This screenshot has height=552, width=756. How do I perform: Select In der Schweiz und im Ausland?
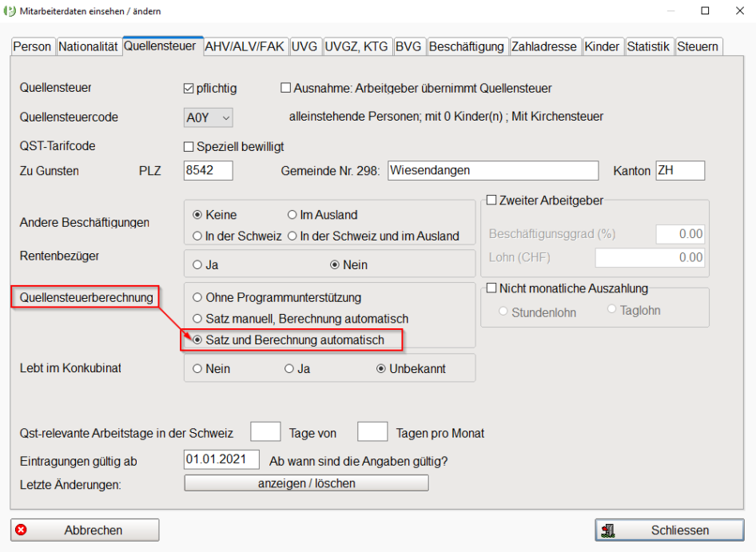(x=292, y=236)
